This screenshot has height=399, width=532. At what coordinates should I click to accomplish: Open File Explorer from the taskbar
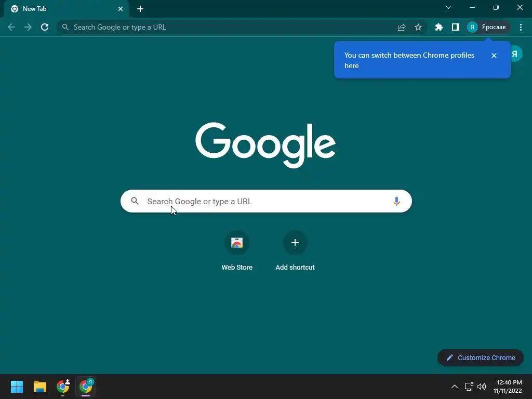tap(39, 387)
